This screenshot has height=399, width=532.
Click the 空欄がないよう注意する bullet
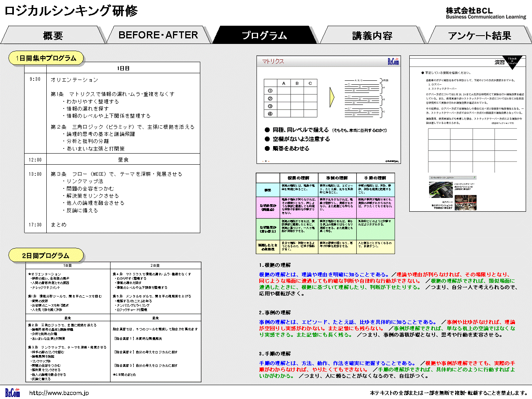[298, 139]
